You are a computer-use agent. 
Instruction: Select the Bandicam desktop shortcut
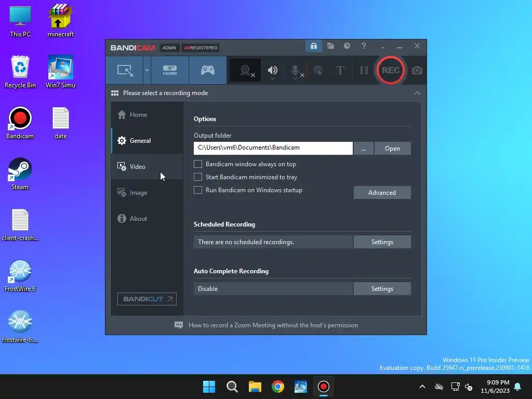point(20,123)
